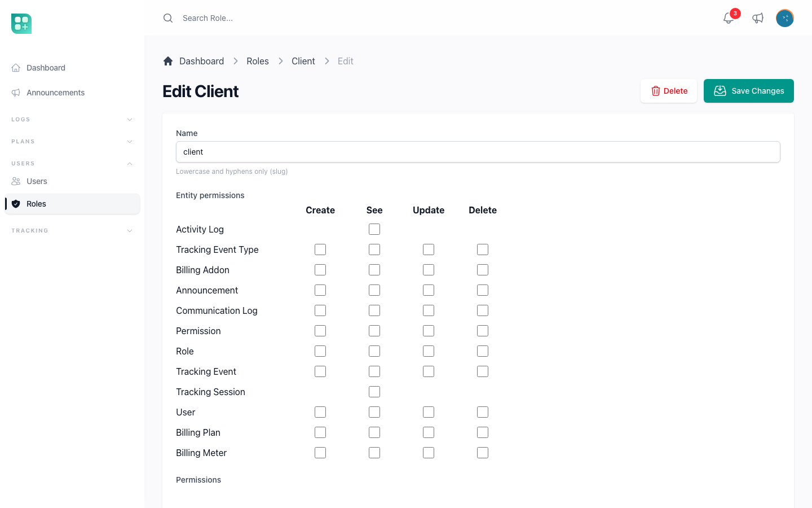
Task: Expand the Tracking sidebar section
Action: click(72, 231)
